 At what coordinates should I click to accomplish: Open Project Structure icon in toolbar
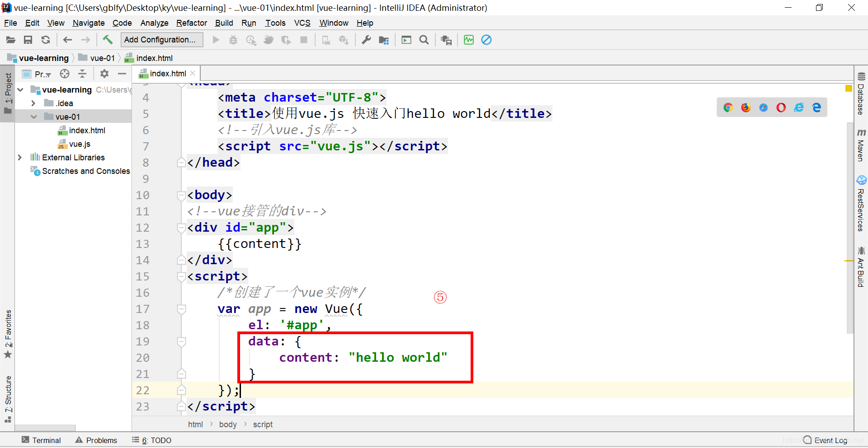pyautogui.click(x=384, y=40)
